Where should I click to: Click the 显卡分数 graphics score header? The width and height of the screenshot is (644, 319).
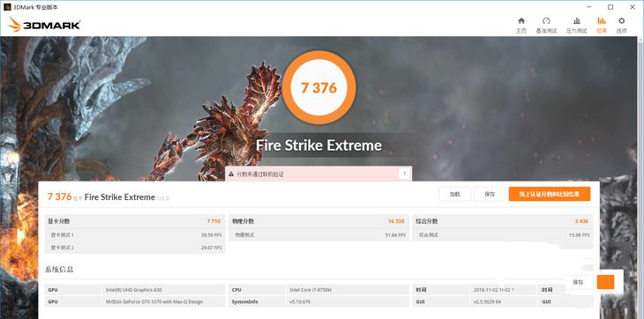59,221
